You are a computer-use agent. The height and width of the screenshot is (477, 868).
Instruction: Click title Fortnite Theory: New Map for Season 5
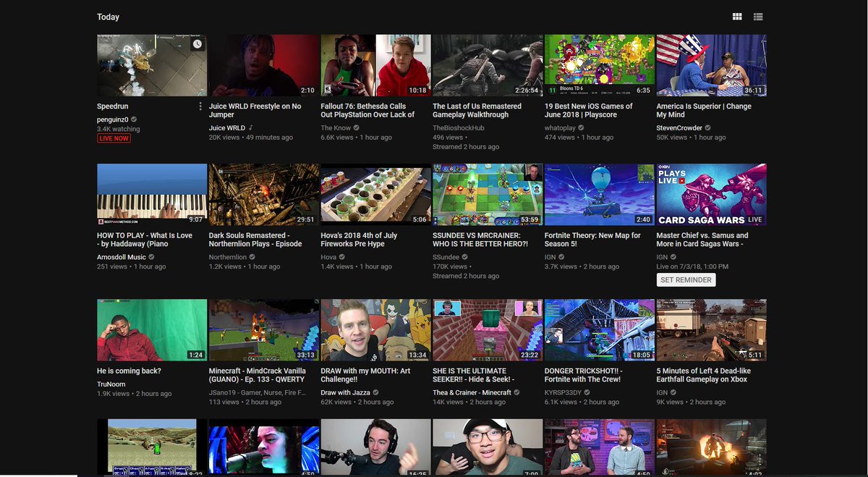point(592,240)
